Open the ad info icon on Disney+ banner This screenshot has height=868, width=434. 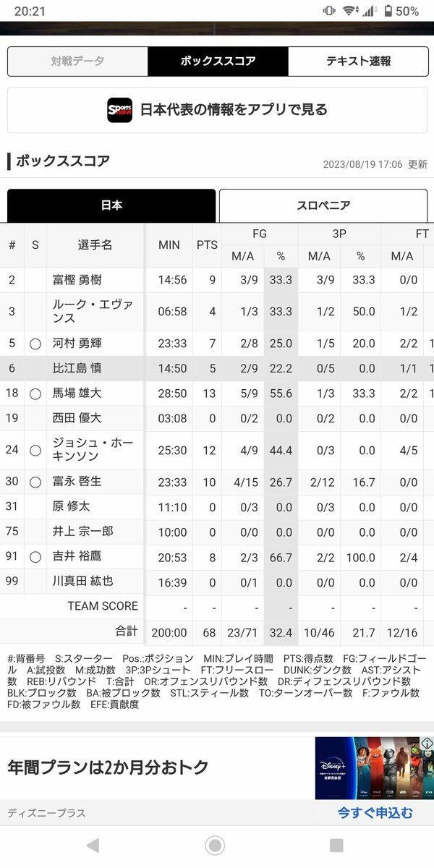click(x=427, y=744)
